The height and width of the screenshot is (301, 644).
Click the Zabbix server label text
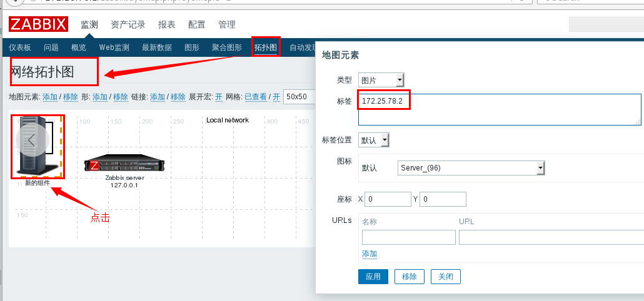[x=124, y=178]
